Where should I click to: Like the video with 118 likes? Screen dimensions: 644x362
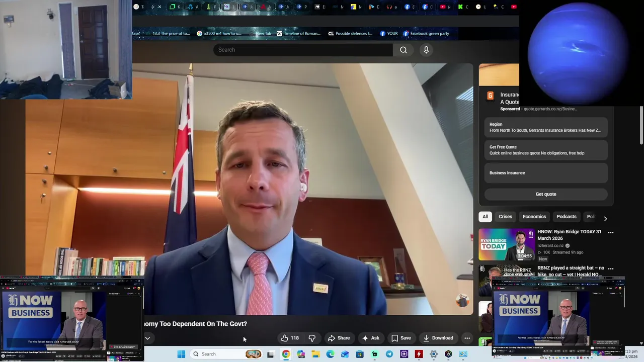click(x=290, y=338)
